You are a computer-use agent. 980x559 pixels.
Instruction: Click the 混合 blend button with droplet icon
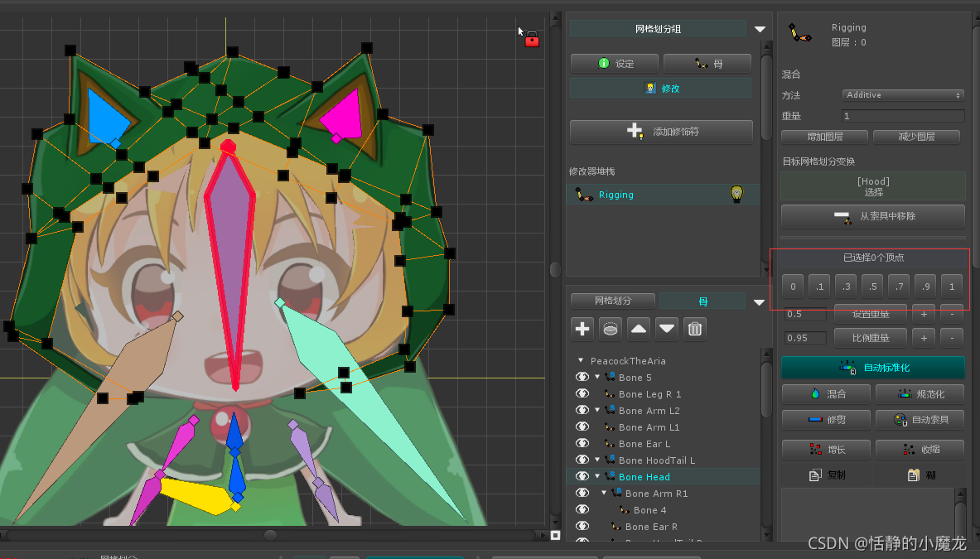pos(826,394)
